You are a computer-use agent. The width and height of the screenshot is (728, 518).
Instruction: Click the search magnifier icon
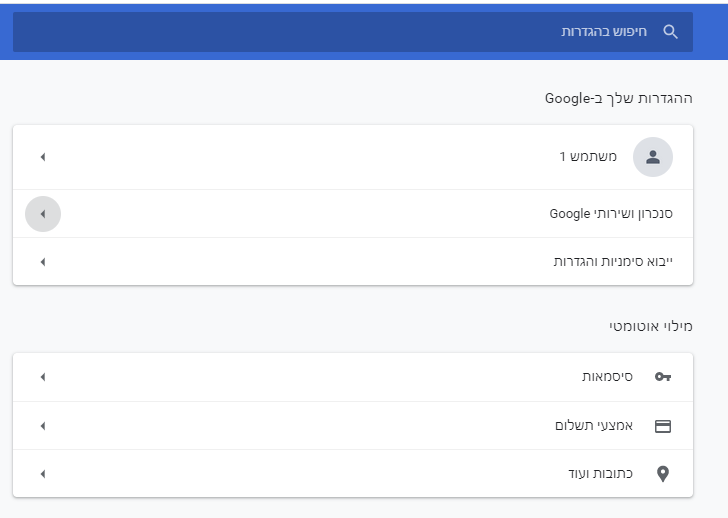click(670, 32)
